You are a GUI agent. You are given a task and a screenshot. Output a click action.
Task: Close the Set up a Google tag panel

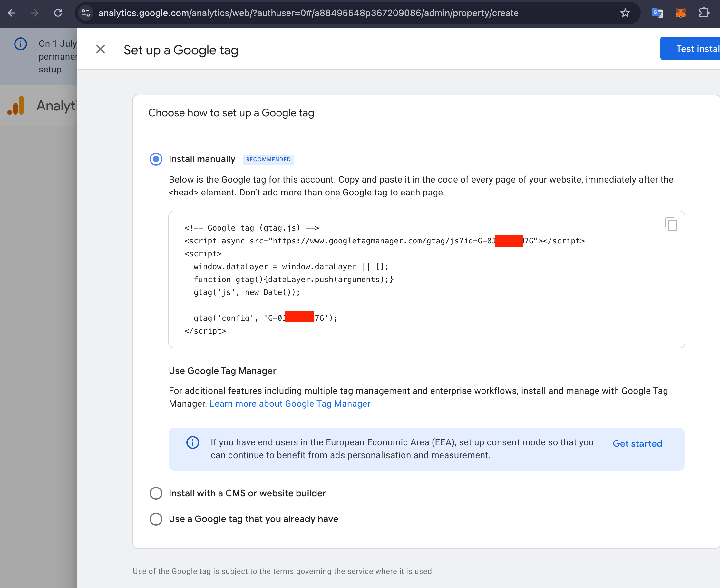100,50
